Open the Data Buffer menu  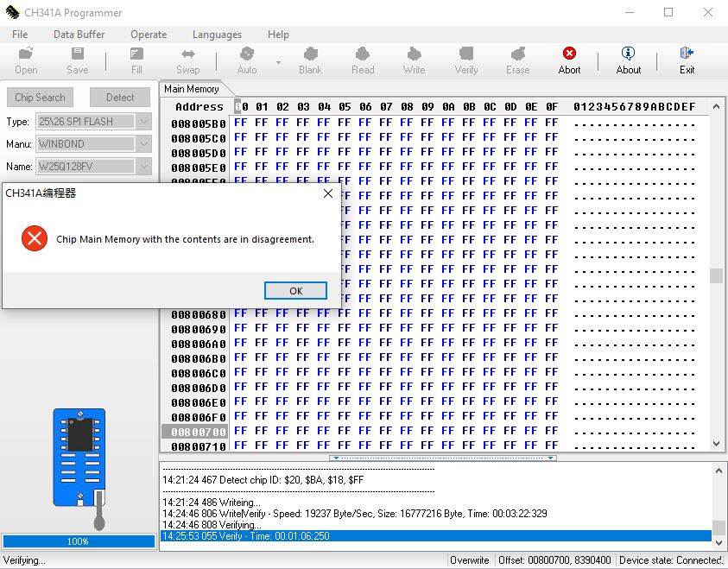point(79,35)
